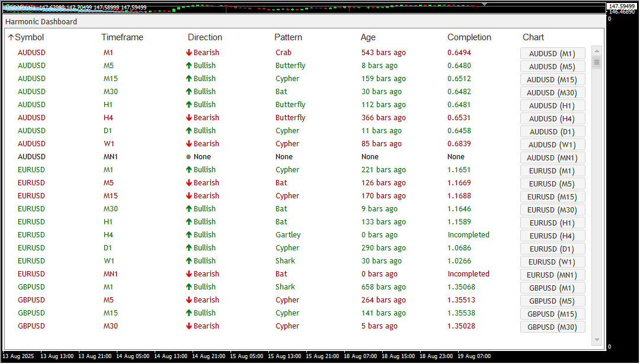
Task: Sort by the Symbol column header
Action: pyautogui.click(x=30, y=37)
